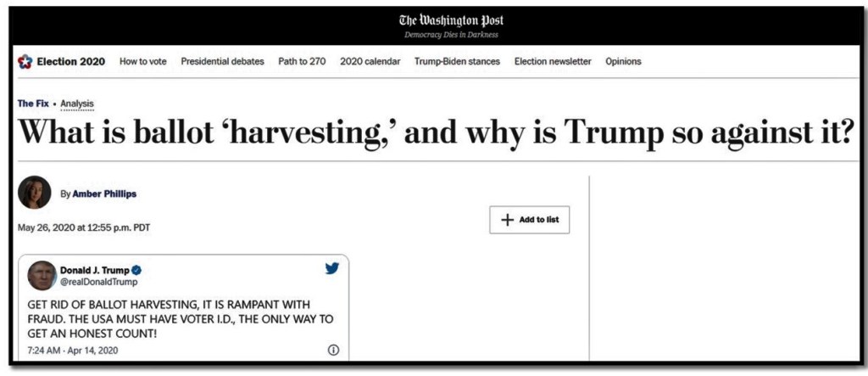Click the plus icon in Add to list
Viewport: 868px width, 376px height.
(507, 220)
